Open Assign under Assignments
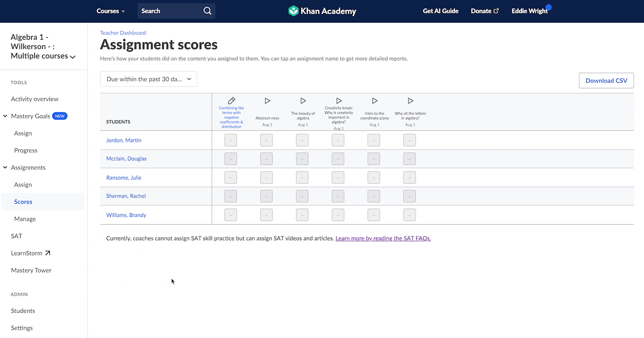Screen dimensions: 644x338 23,185
